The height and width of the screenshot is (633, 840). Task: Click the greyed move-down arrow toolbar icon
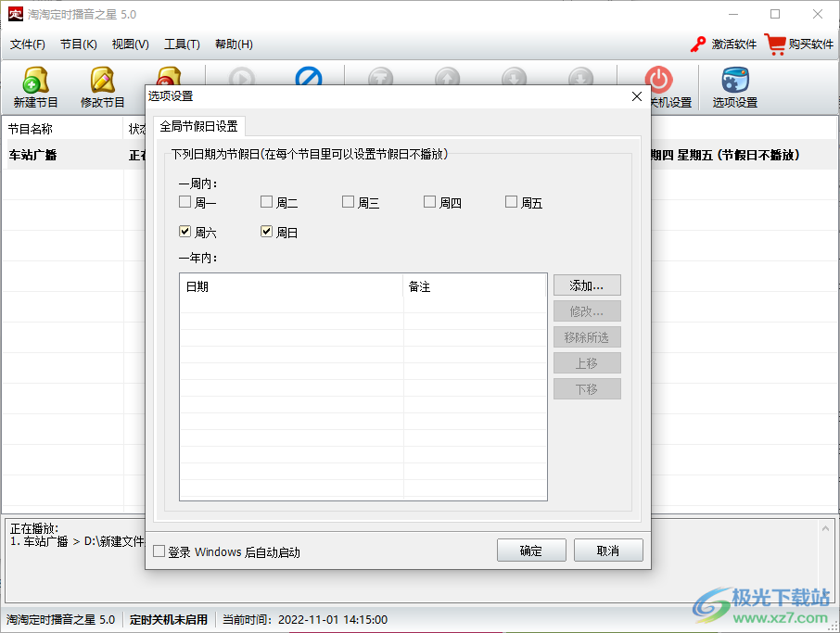pyautogui.click(x=515, y=75)
